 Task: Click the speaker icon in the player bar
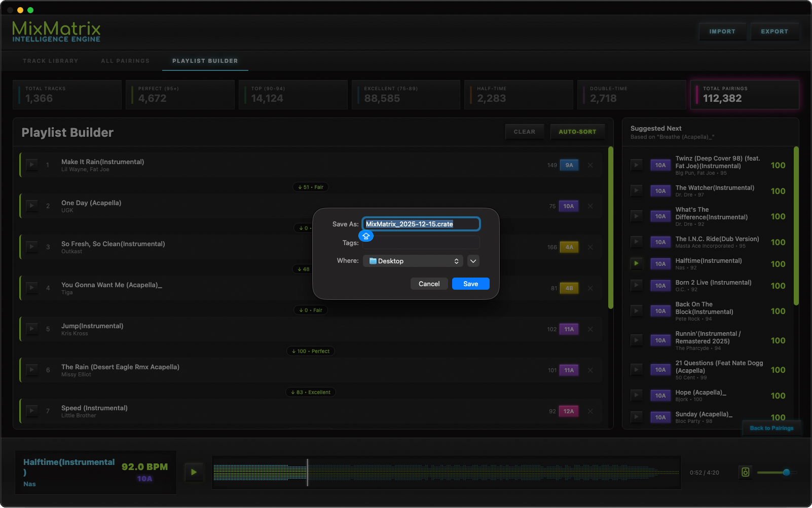pyautogui.click(x=745, y=472)
